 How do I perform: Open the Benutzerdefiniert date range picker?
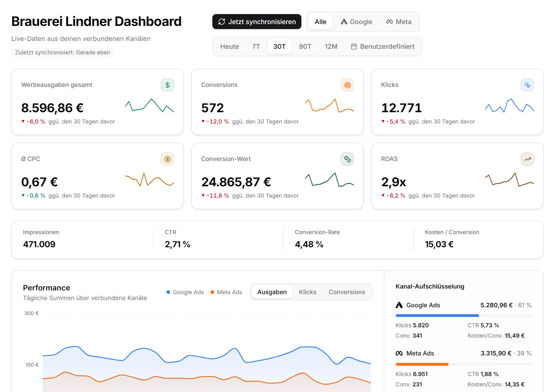coord(382,46)
